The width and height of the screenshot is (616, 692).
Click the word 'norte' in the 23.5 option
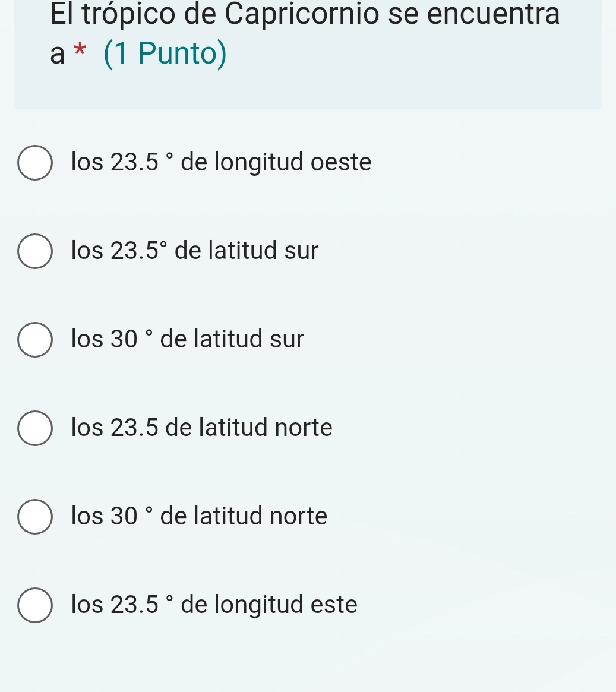click(304, 428)
